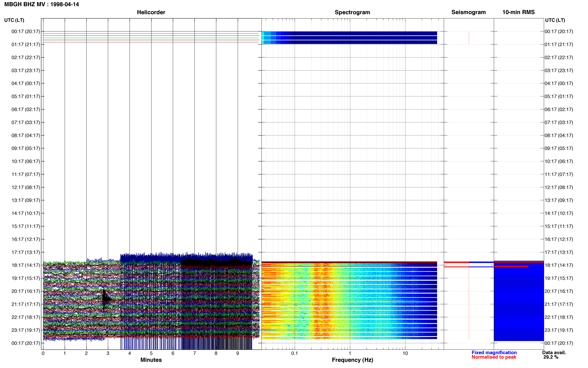The height and width of the screenshot is (368, 588).
Task: Click left-axis time label '20:17 (16:17)'
Action: coord(26,291)
